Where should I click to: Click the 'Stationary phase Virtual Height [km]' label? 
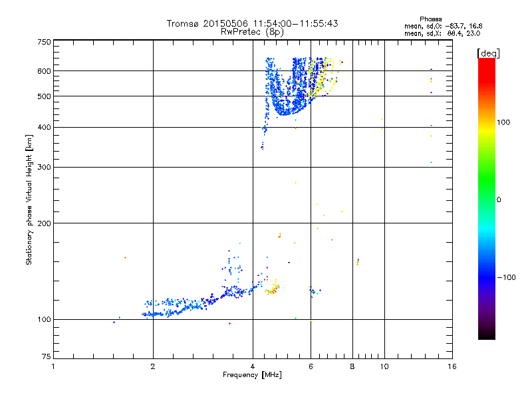coord(29,199)
